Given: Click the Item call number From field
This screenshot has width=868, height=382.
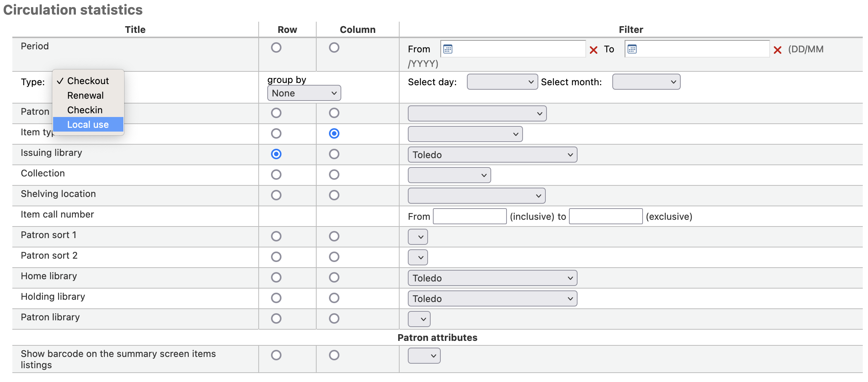Looking at the screenshot, I should (x=470, y=216).
